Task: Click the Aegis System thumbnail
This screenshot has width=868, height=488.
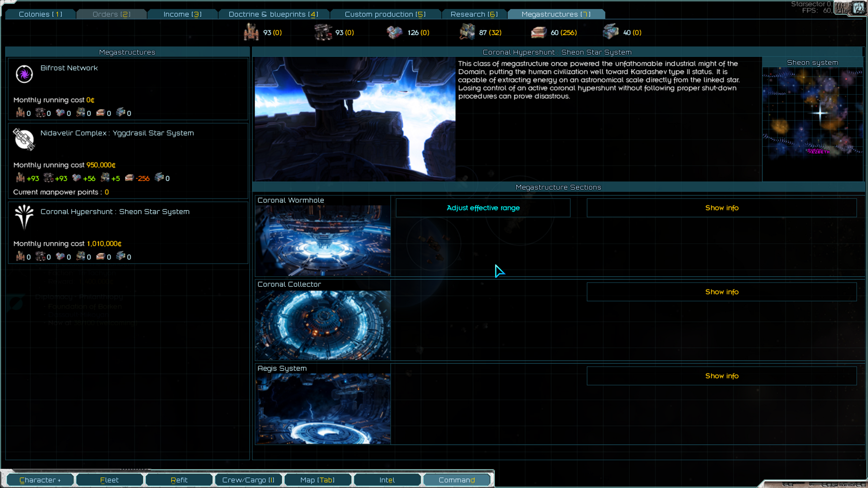Action: [x=323, y=408]
